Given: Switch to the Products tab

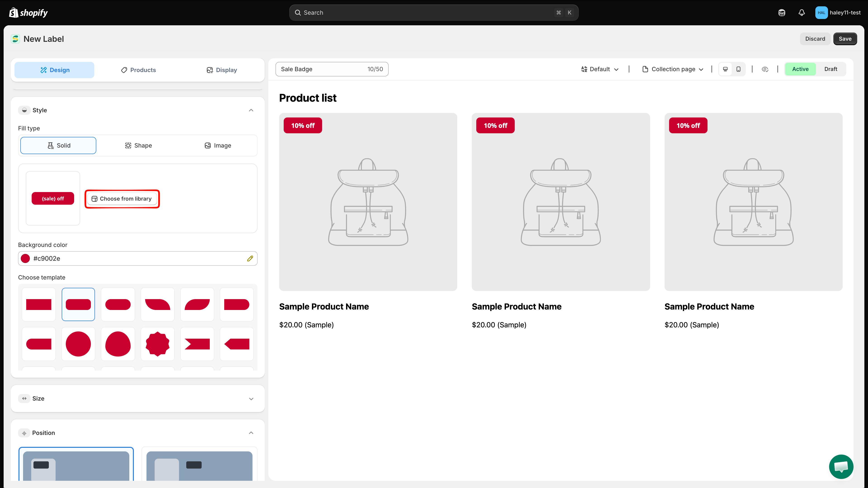Looking at the screenshot, I should pyautogui.click(x=138, y=70).
